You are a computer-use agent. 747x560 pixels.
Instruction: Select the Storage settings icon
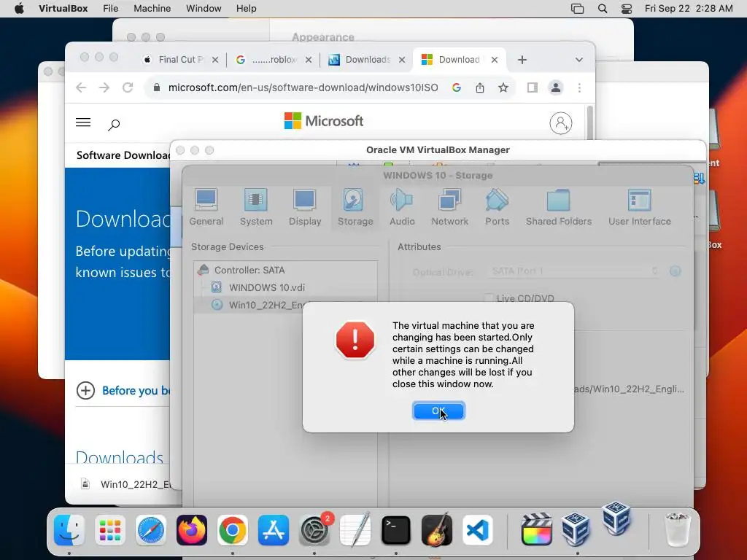(355, 207)
